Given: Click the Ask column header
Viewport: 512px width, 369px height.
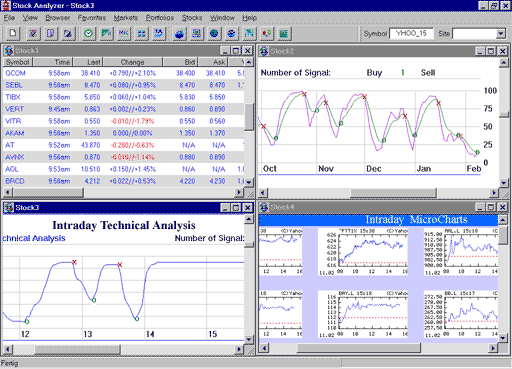Looking at the screenshot, I should pyautogui.click(x=213, y=62).
